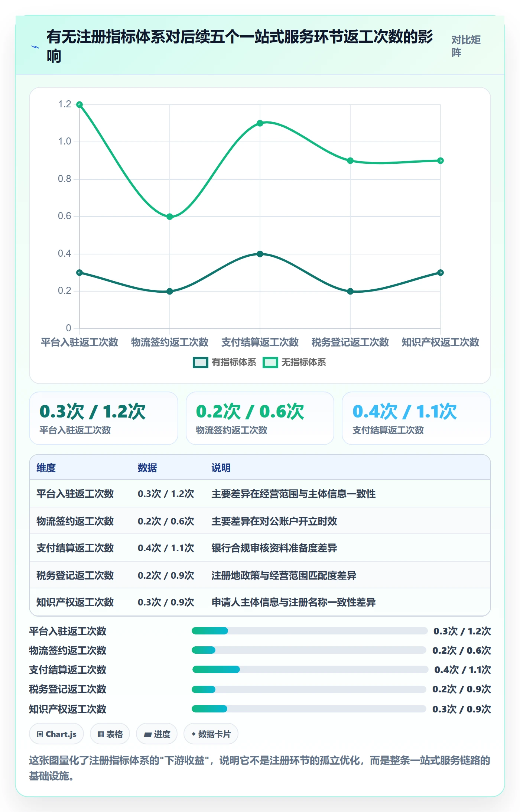Viewport: 520px width, 812px height.
Task: Select table cell 0.2次 / 0.9次
Action: [x=166, y=575]
